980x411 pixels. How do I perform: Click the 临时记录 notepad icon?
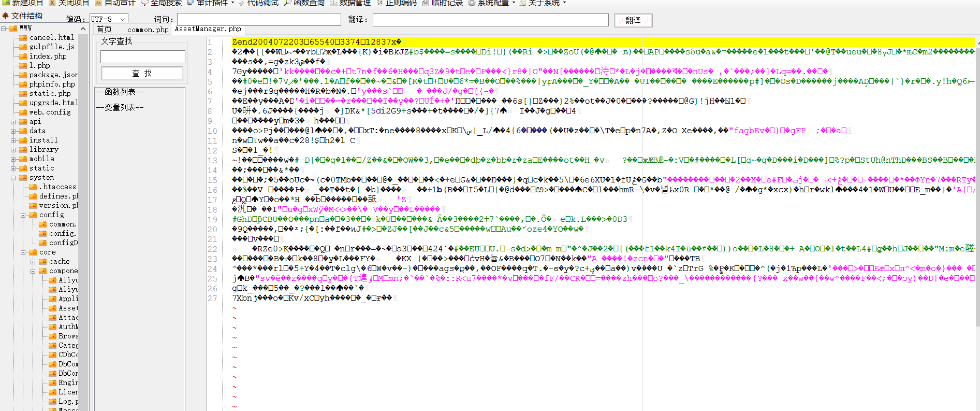pyautogui.click(x=426, y=3)
